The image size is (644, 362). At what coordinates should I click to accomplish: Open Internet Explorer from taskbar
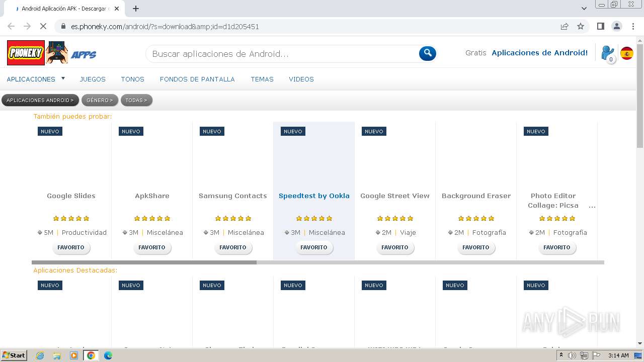coord(40,355)
